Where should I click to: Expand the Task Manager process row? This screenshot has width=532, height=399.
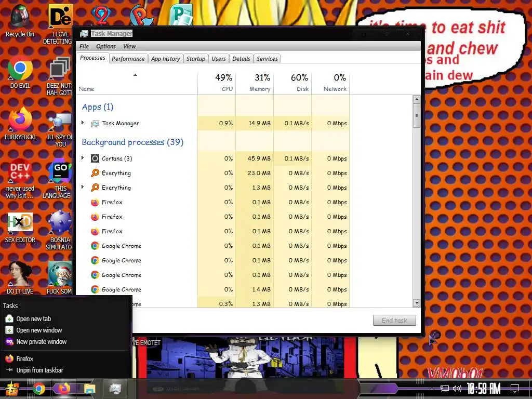[83, 123]
